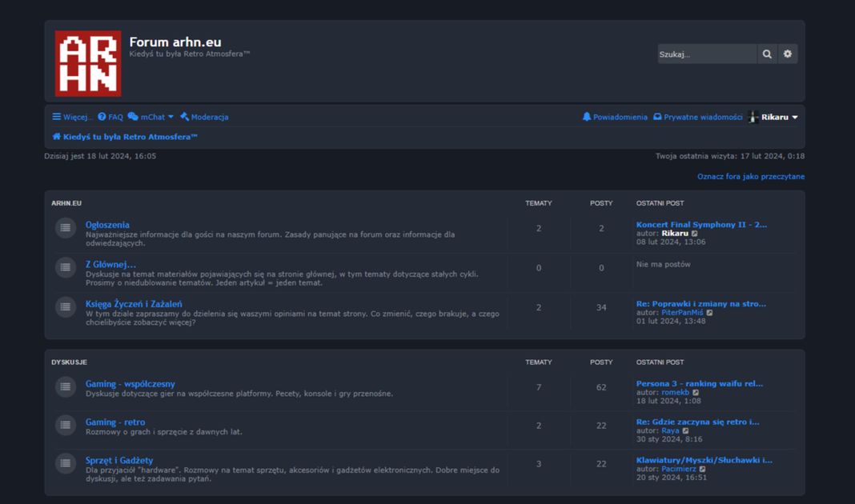The height and width of the screenshot is (504, 855).
Task: Click the ARHN forum logo
Action: pos(88,63)
